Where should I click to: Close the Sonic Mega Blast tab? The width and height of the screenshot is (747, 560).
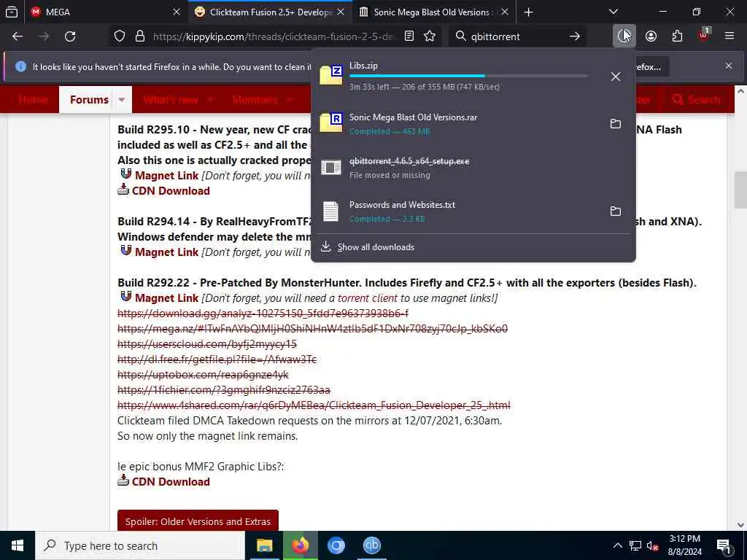(505, 12)
